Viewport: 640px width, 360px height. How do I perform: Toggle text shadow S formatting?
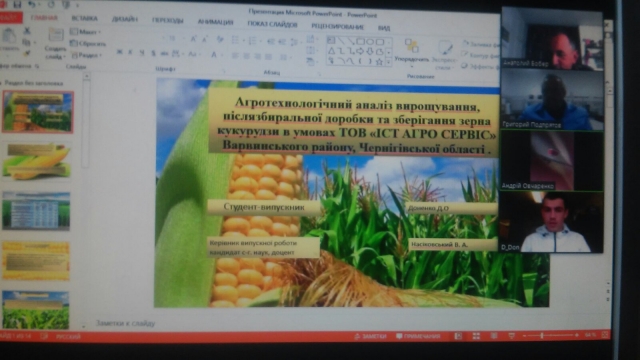click(153, 53)
